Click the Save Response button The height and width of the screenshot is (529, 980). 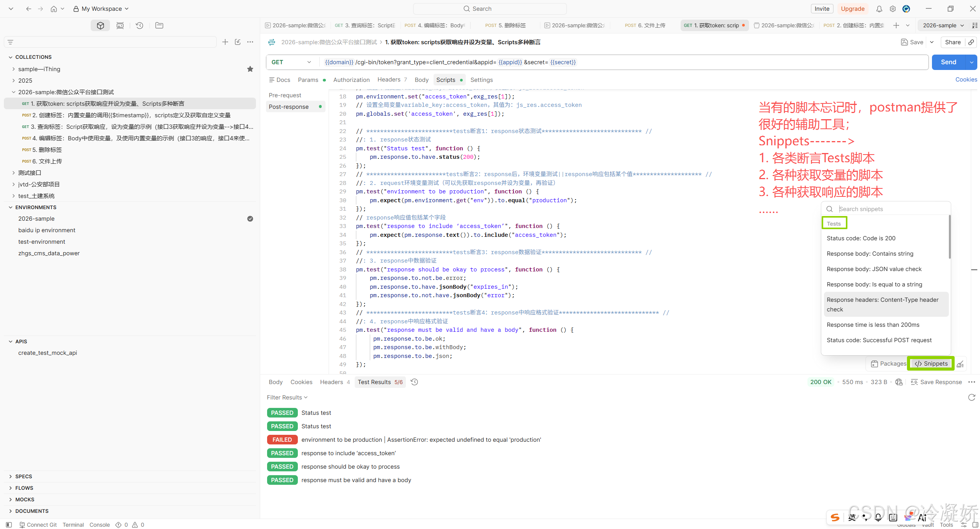click(x=937, y=382)
